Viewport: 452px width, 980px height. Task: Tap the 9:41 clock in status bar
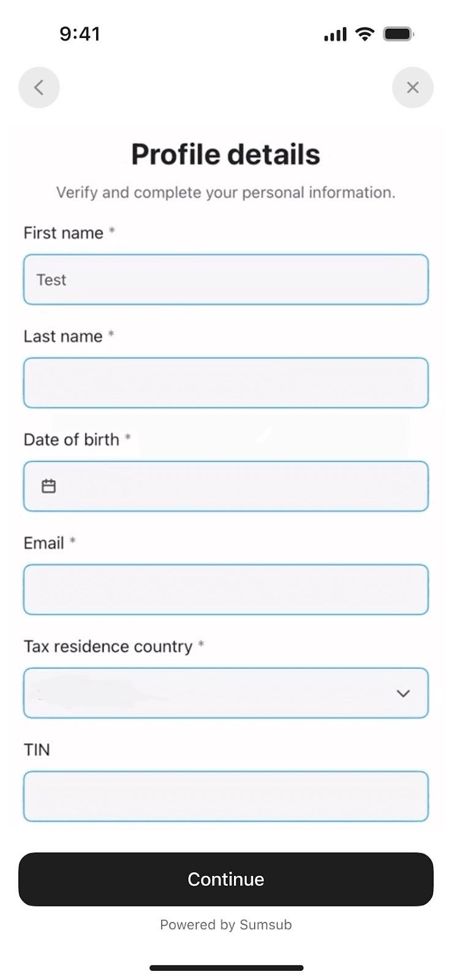pyautogui.click(x=80, y=34)
